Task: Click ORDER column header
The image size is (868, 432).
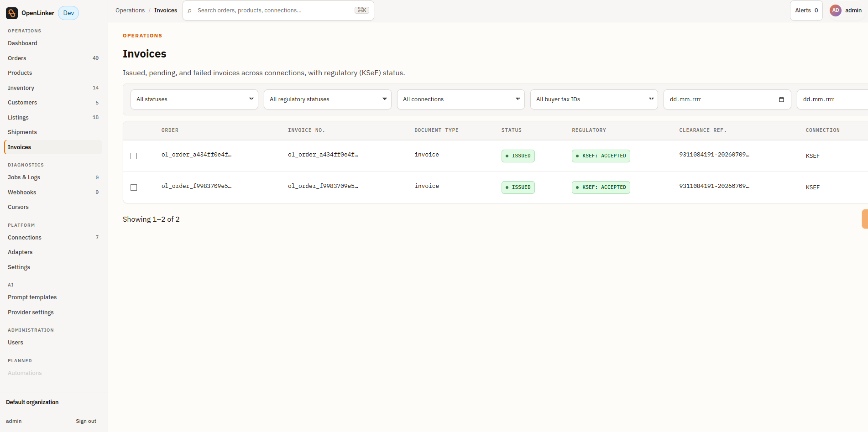Action: click(x=170, y=130)
